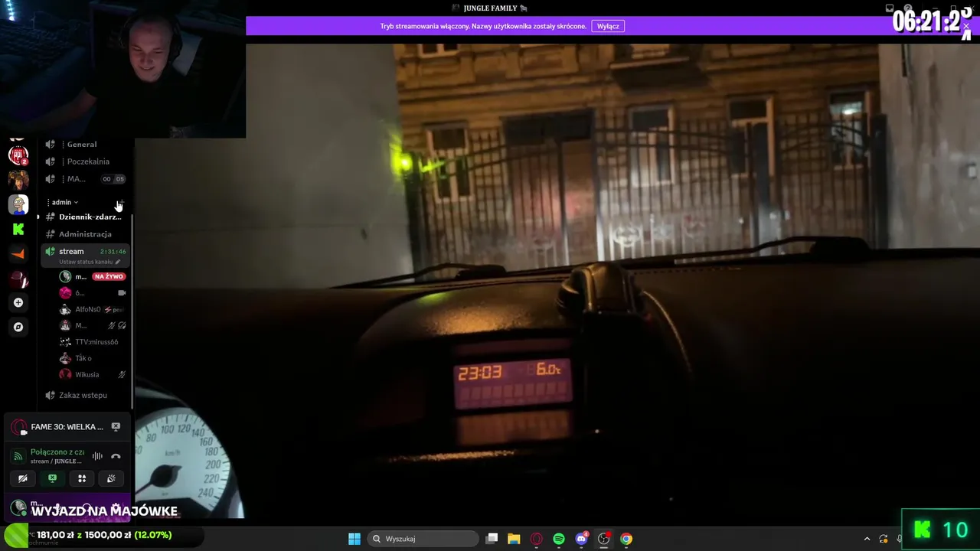Join the Poczekalnia voice channel
This screenshot has width=980, height=551.
tap(85, 161)
